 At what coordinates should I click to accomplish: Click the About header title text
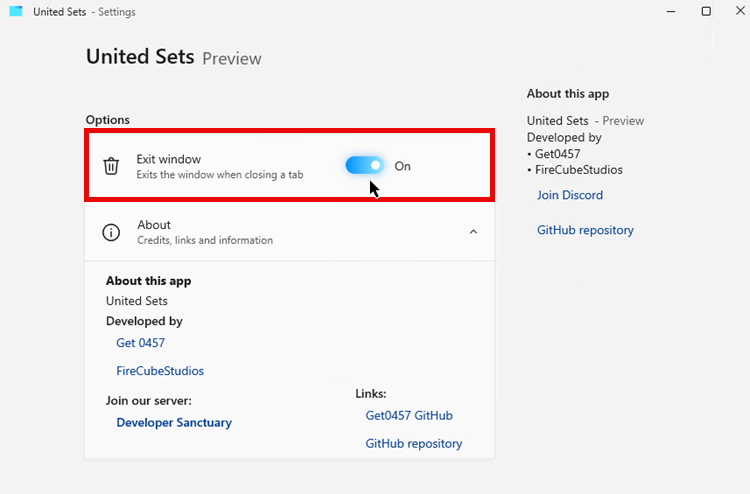(x=154, y=225)
